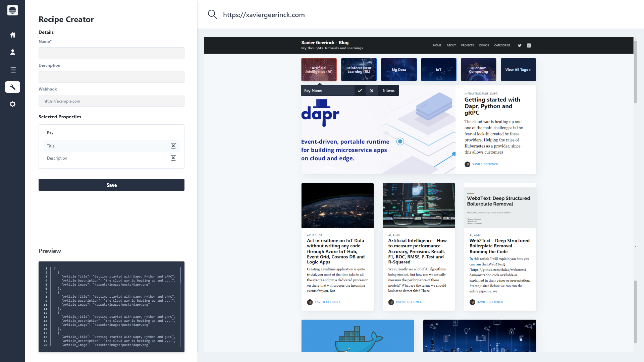Open CATEGORIES menu in blog header
This screenshot has height=362, width=644.
pos(502,45)
